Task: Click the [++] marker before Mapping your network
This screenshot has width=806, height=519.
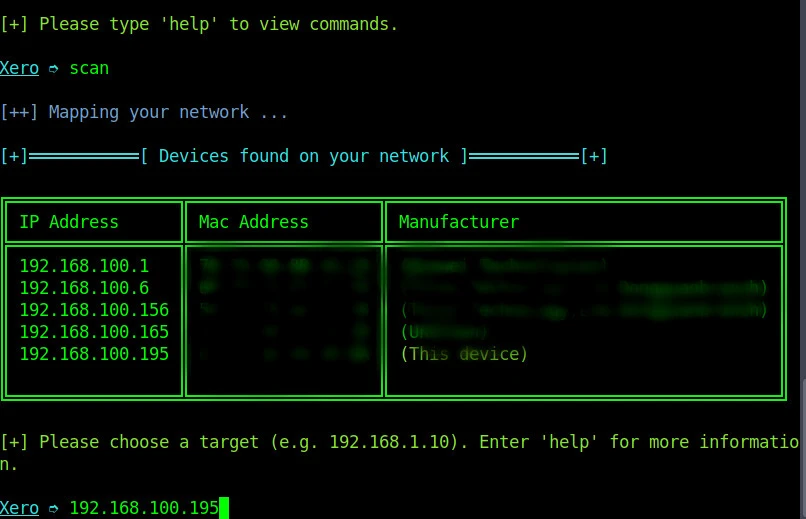Action: pos(19,112)
